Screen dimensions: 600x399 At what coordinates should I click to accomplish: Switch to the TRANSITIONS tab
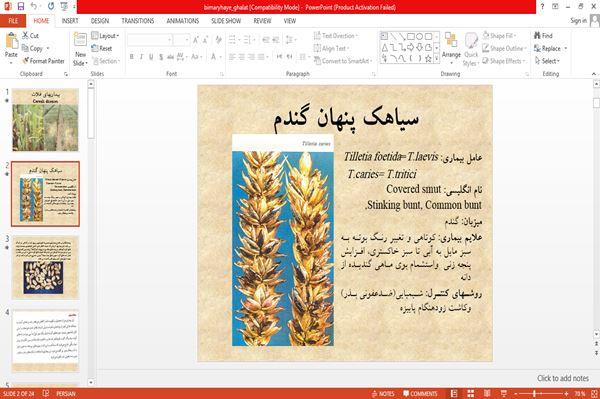tap(138, 21)
